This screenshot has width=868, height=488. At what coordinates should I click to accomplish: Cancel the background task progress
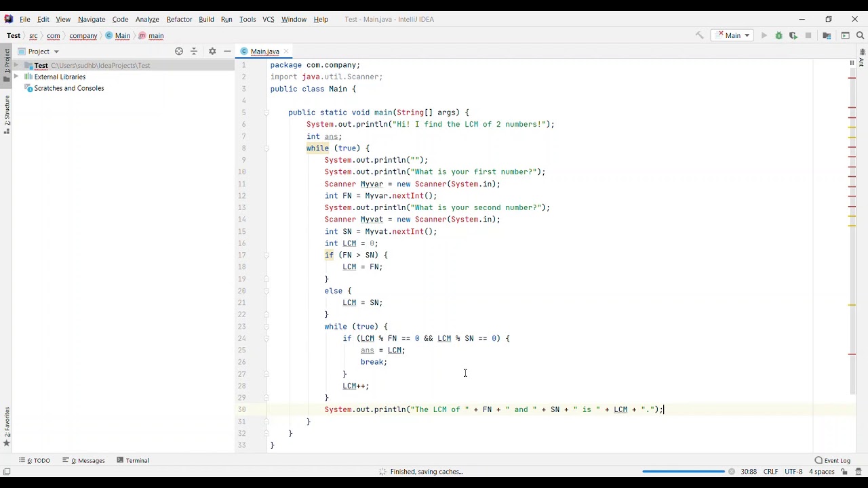coord(732,472)
